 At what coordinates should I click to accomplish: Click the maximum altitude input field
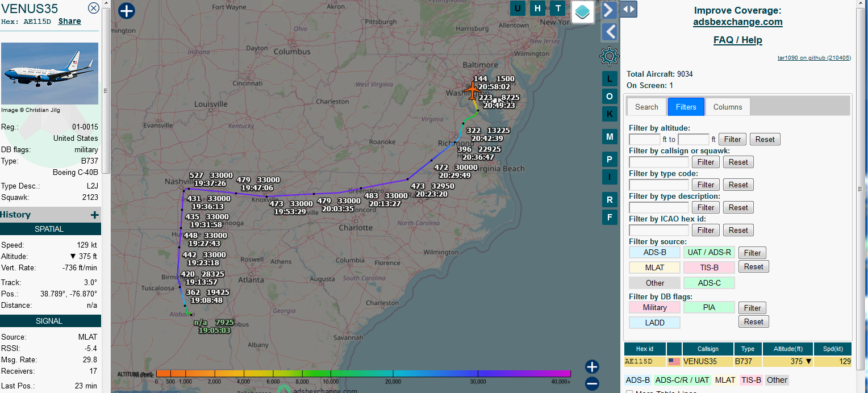tap(694, 139)
